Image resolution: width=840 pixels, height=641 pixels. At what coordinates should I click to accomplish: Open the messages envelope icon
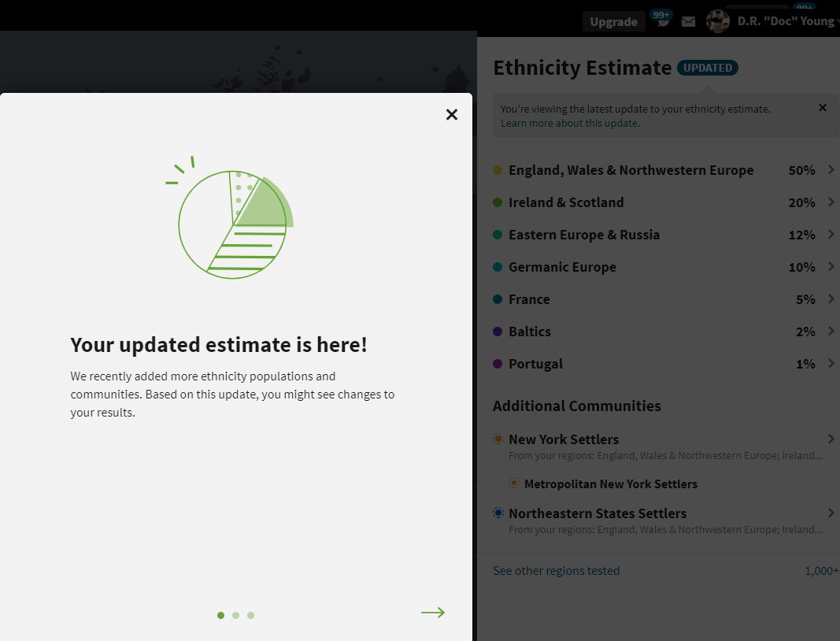tap(688, 21)
